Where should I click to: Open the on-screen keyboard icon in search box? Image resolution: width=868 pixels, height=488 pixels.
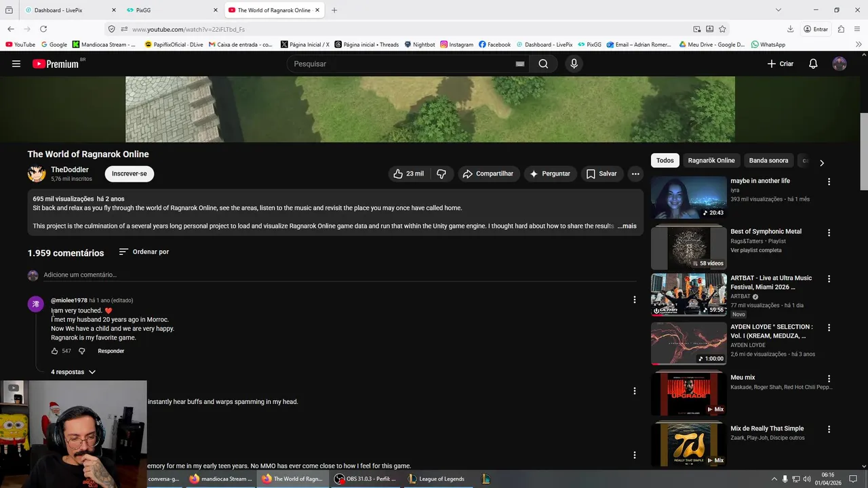(520, 64)
